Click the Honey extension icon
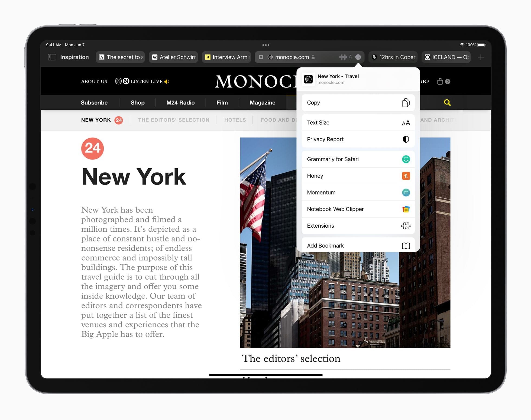The width and height of the screenshot is (531, 420). click(x=405, y=176)
